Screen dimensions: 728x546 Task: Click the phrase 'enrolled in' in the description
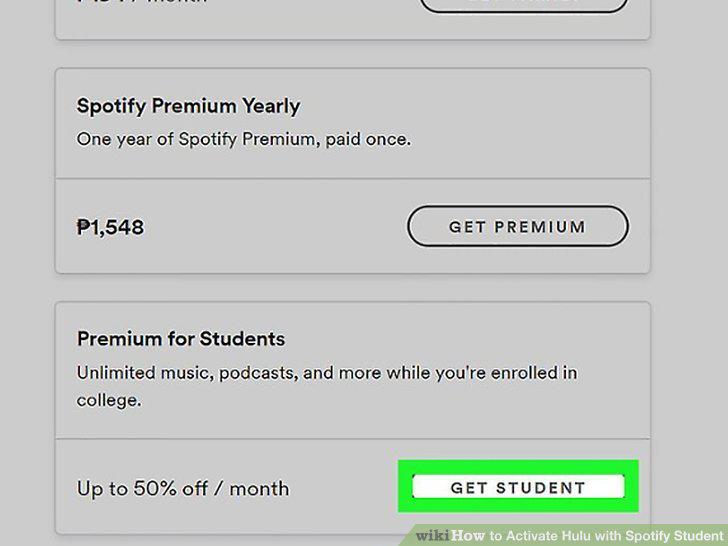534,373
